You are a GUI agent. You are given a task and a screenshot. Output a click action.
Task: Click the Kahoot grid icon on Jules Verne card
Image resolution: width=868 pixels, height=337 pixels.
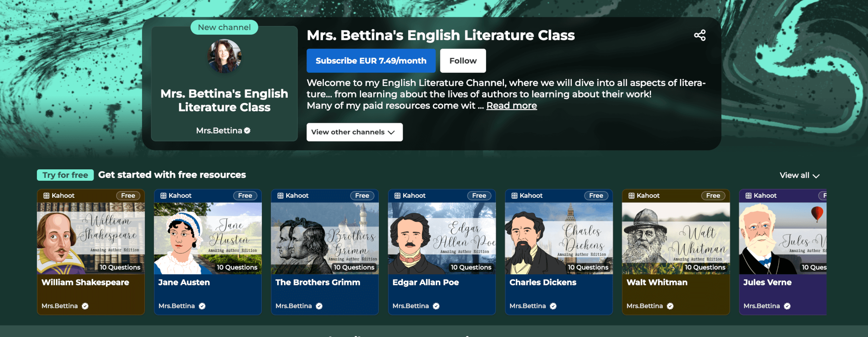tap(748, 196)
